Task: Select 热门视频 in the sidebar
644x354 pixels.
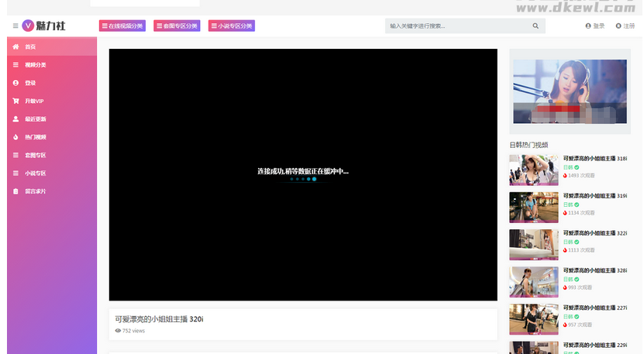Action: click(52, 137)
